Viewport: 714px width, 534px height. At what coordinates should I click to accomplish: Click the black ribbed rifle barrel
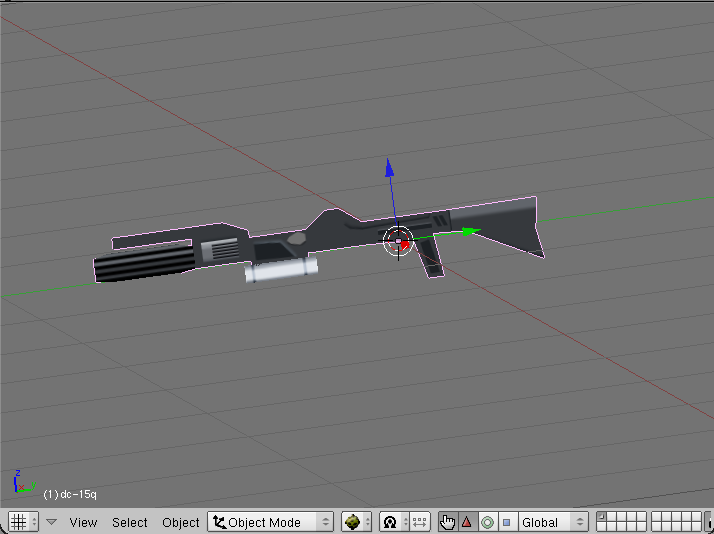click(x=144, y=264)
